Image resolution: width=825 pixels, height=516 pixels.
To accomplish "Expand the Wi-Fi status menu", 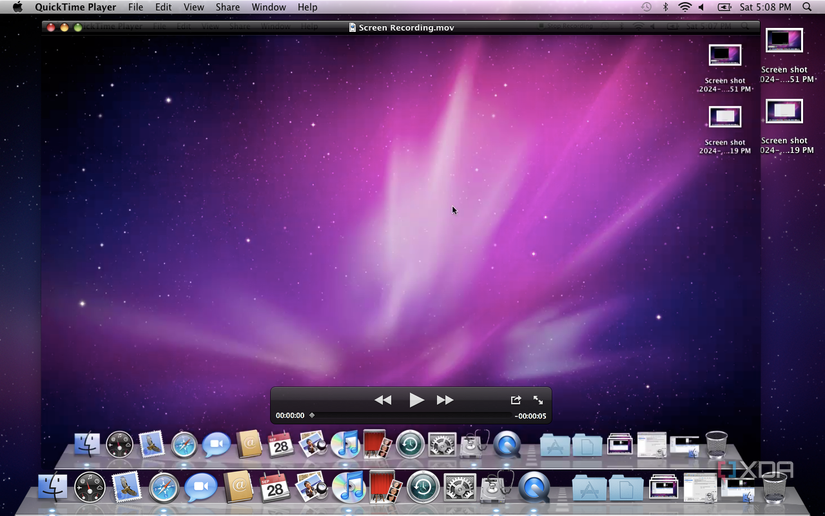I will point(685,7).
